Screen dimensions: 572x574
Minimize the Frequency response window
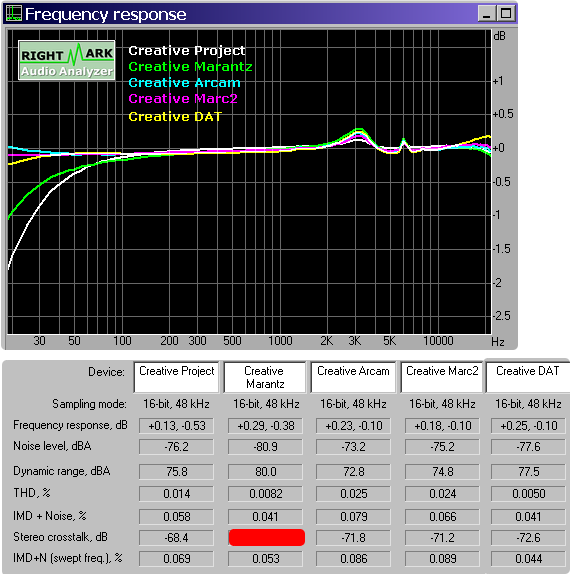487,14
